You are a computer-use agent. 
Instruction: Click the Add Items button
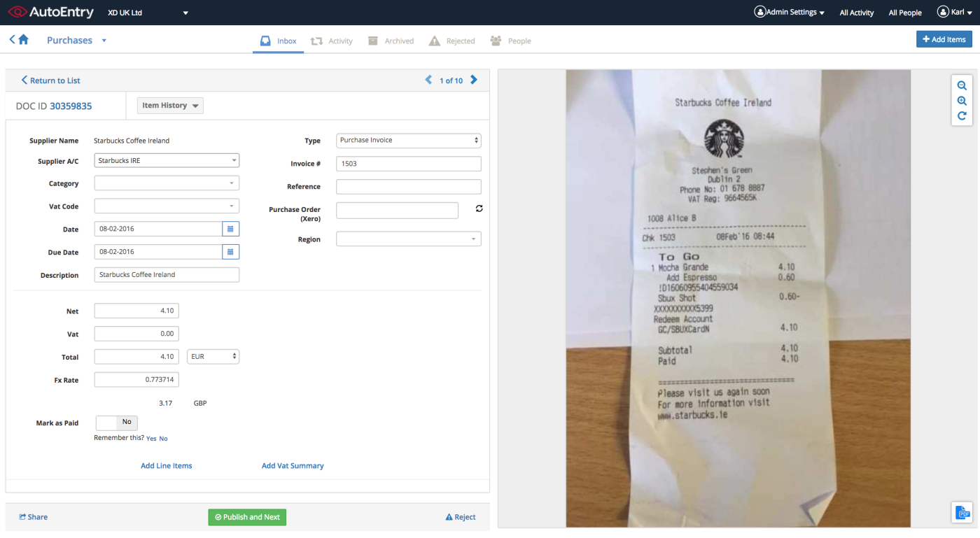point(944,39)
